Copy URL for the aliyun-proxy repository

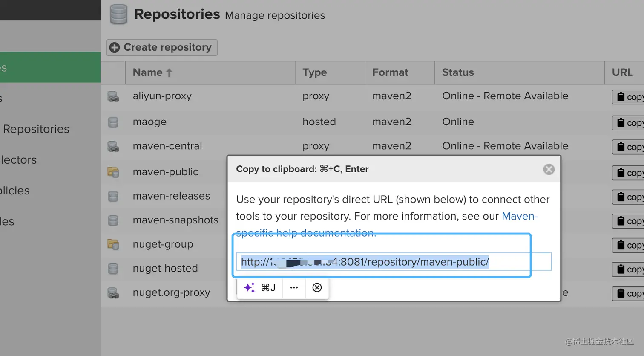[629, 97]
